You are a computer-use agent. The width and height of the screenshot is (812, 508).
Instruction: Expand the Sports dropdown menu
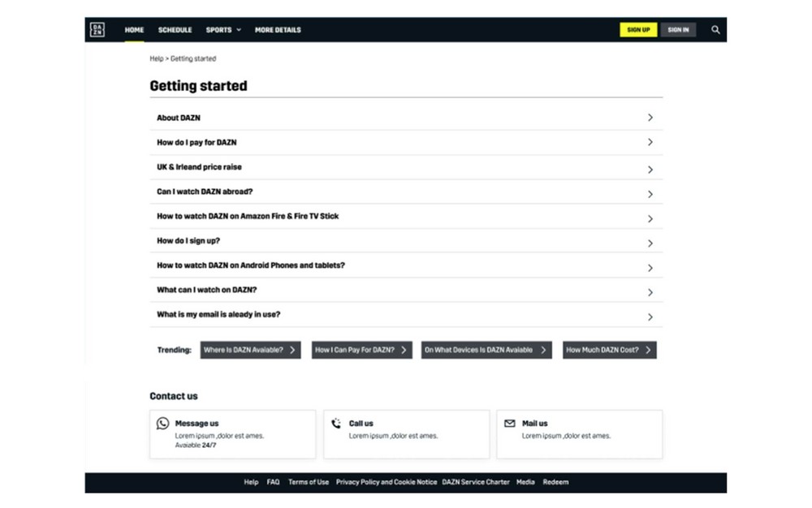point(223,30)
